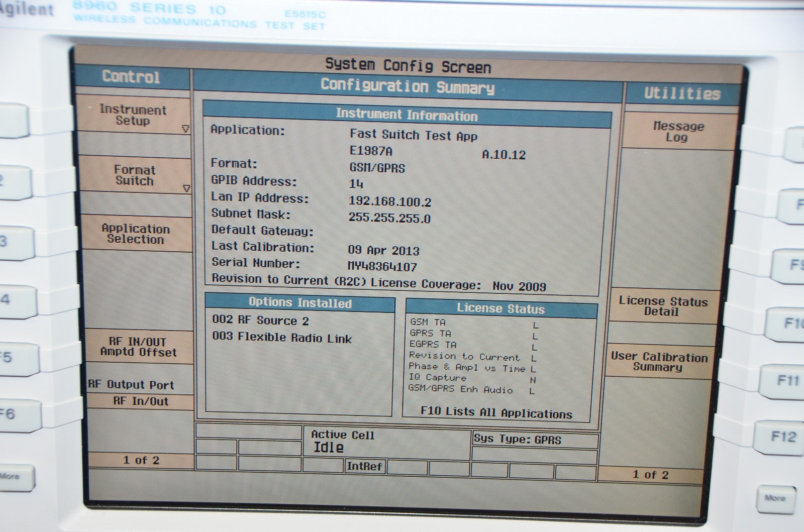Open the Message Log utility
This screenshot has height=532, width=804.
pos(678,132)
